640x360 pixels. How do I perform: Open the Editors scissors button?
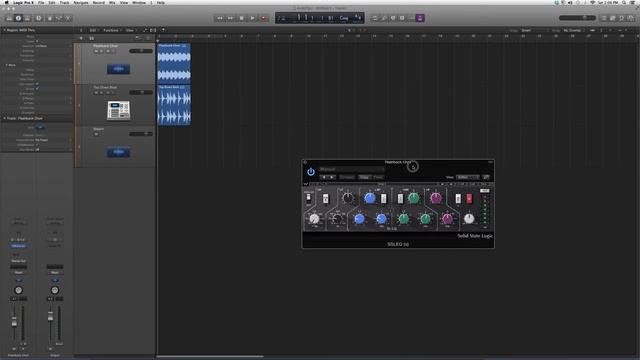[x=68, y=18]
